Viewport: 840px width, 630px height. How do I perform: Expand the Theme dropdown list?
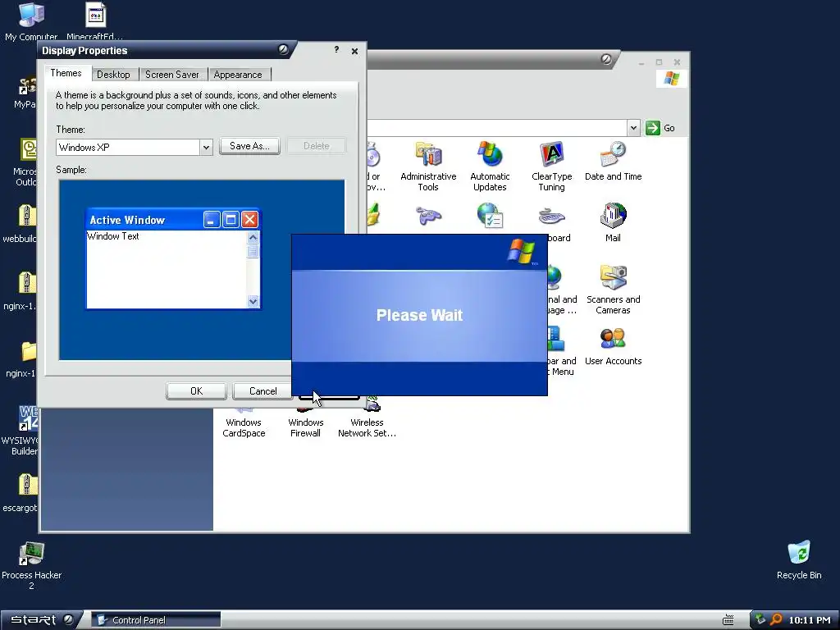click(x=206, y=148)
